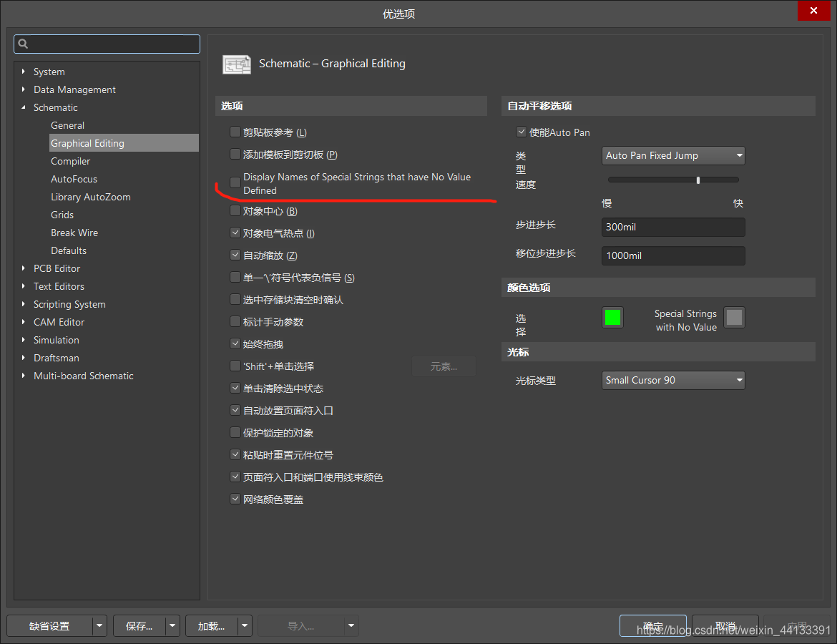Click Special Strings with No Value gray swatch
The height and width of the screenshot is (644, 837).
pos(734,317)
